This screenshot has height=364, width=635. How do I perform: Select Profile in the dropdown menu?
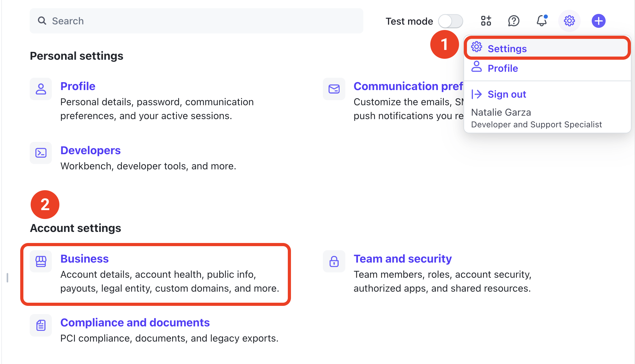(x=503, y=68)
